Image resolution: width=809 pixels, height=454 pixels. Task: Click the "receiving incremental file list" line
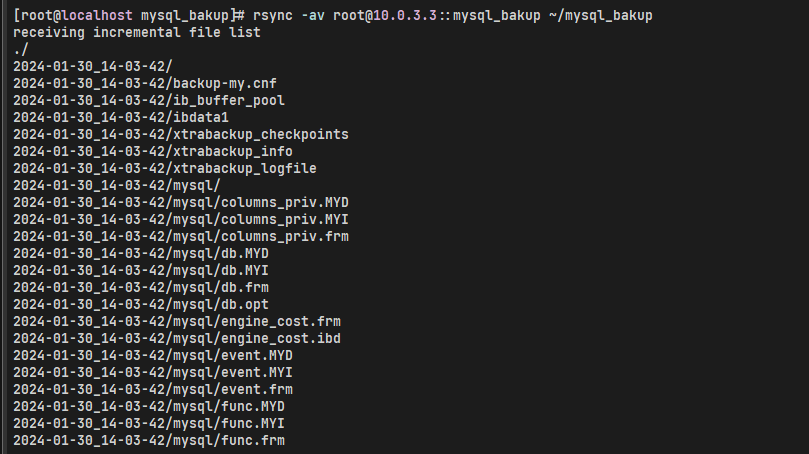coord(137,32)
